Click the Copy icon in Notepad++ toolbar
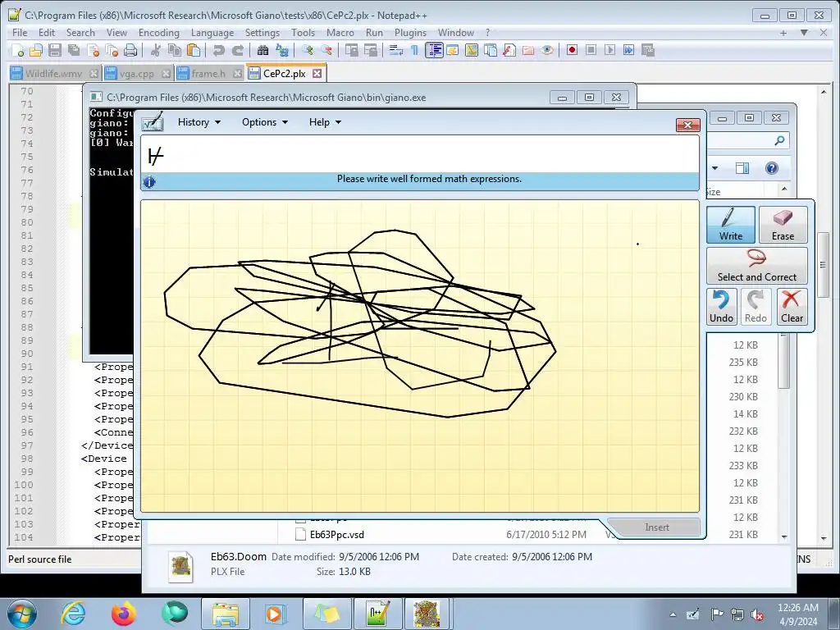 tap(174, 50)
